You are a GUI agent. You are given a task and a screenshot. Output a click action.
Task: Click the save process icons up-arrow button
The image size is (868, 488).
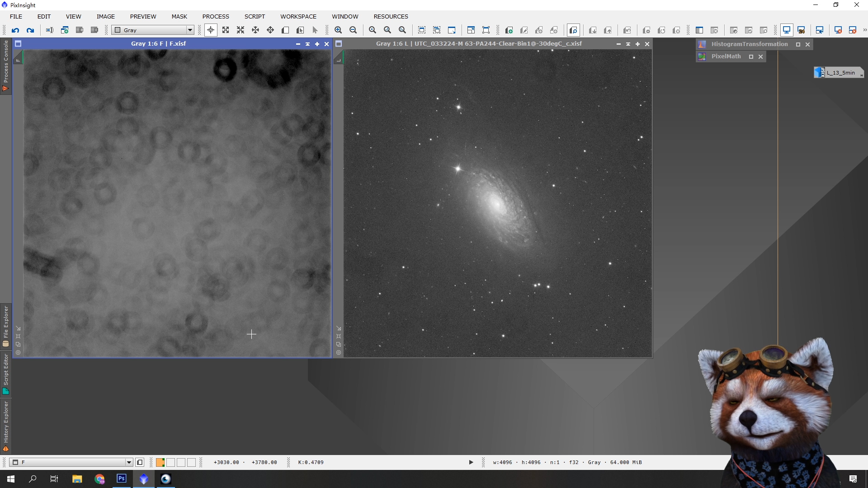(x=608, y=30)
